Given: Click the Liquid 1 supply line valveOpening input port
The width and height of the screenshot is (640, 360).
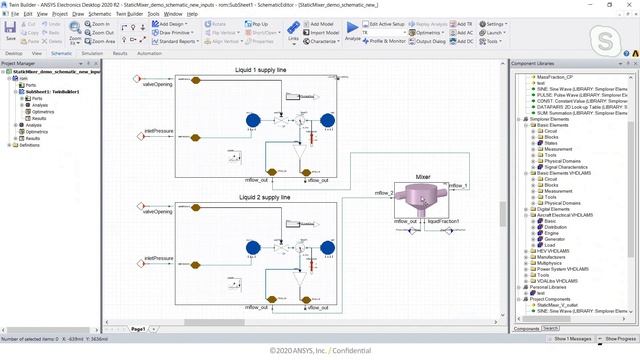Looking at the screenshot, I should point(137,79).
